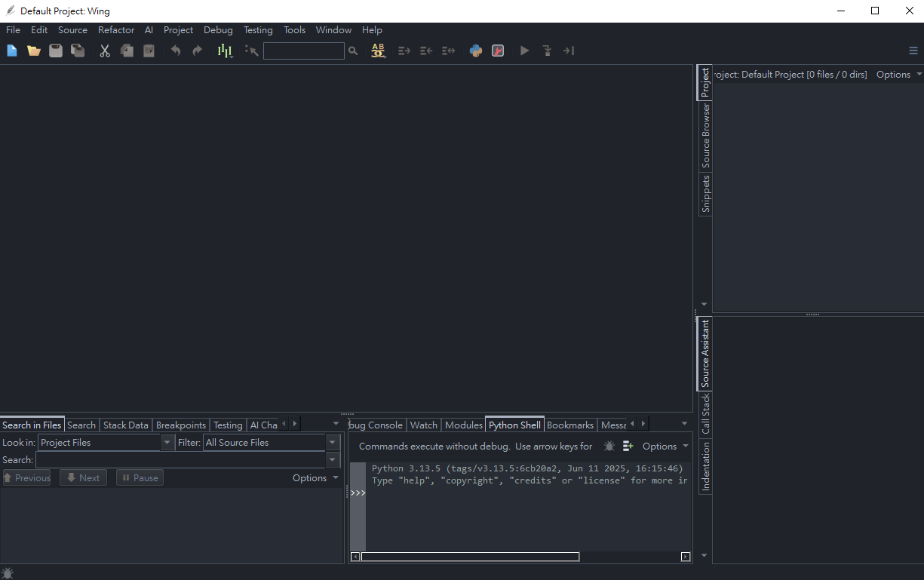The height and width of the screenshot is (580, 924).
Task: Click the Open File folder icon
Action: click(34, 51)
